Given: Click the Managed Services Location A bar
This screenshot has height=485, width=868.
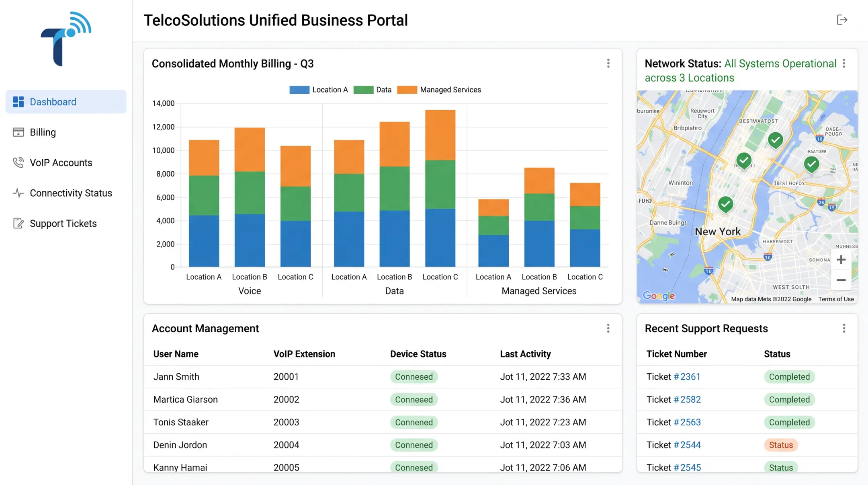Looking at the screenshot, I should pyautogui.click(x=493, y=233).
